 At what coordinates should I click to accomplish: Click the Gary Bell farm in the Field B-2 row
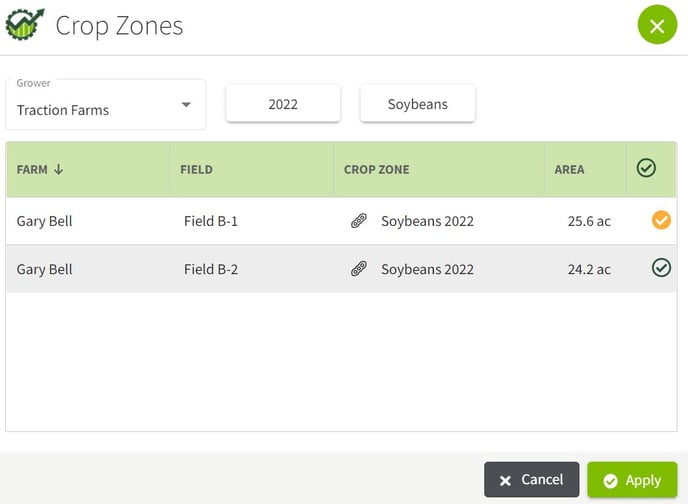click(x=44, y=269)
